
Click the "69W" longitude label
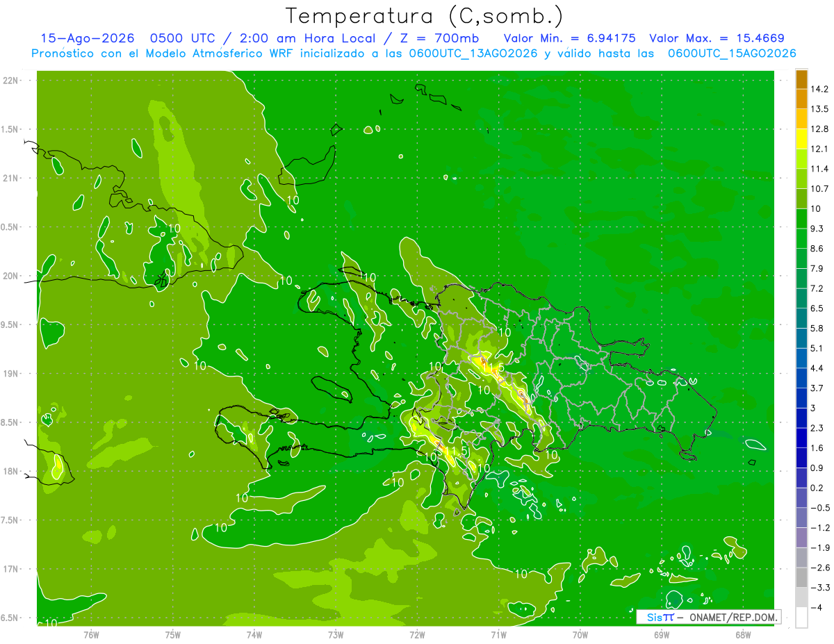pos(662,634)
